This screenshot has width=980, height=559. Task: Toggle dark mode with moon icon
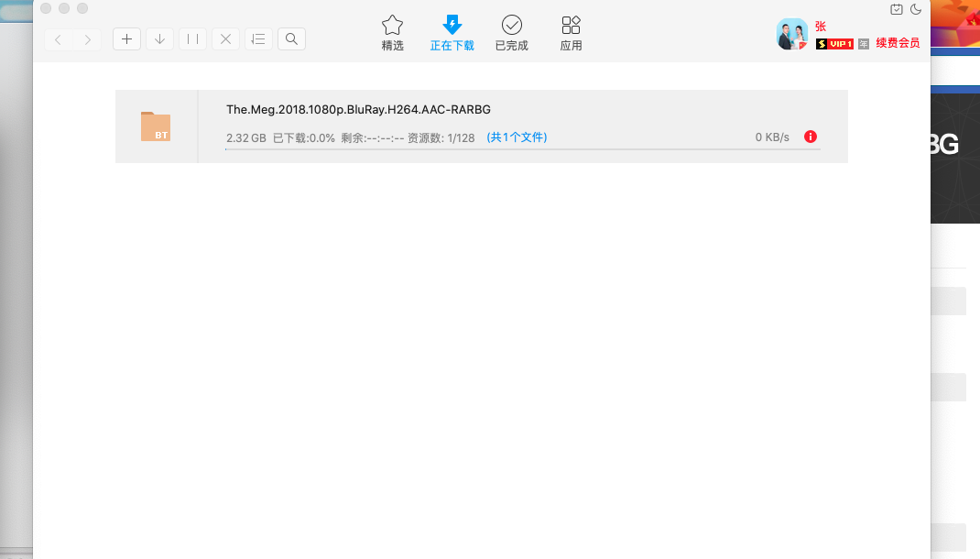click(915, 9)
